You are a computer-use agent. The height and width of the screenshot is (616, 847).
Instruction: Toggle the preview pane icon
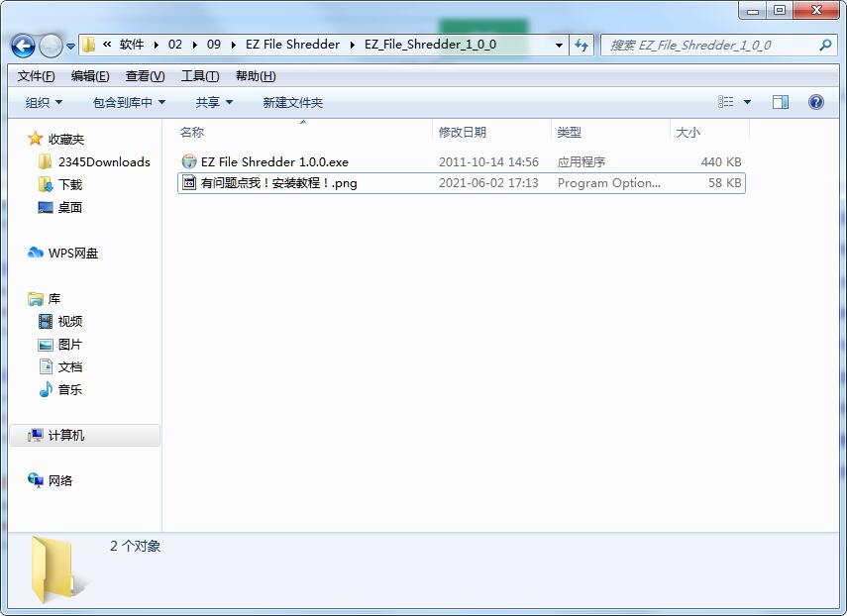tap(781, 102)
